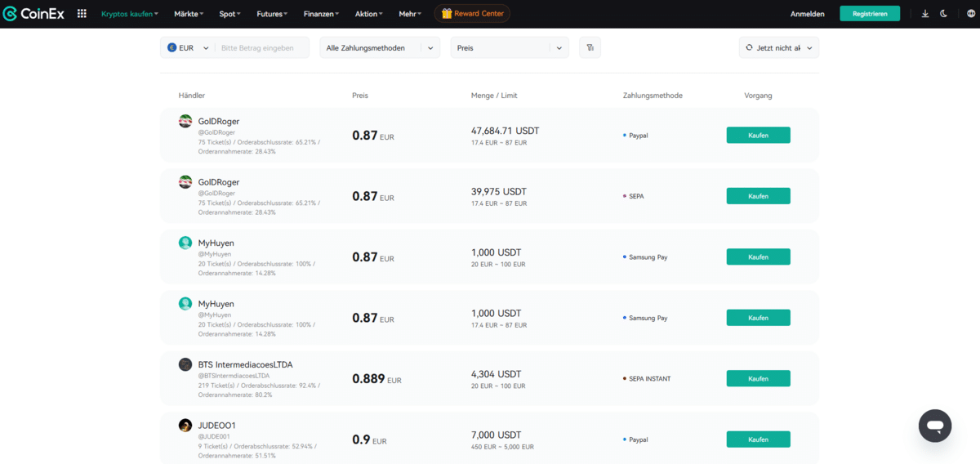The width and height of the screenshot is (980, 464).
Task: Open Kryptos kaufen menu
Action: pos(130,14)
